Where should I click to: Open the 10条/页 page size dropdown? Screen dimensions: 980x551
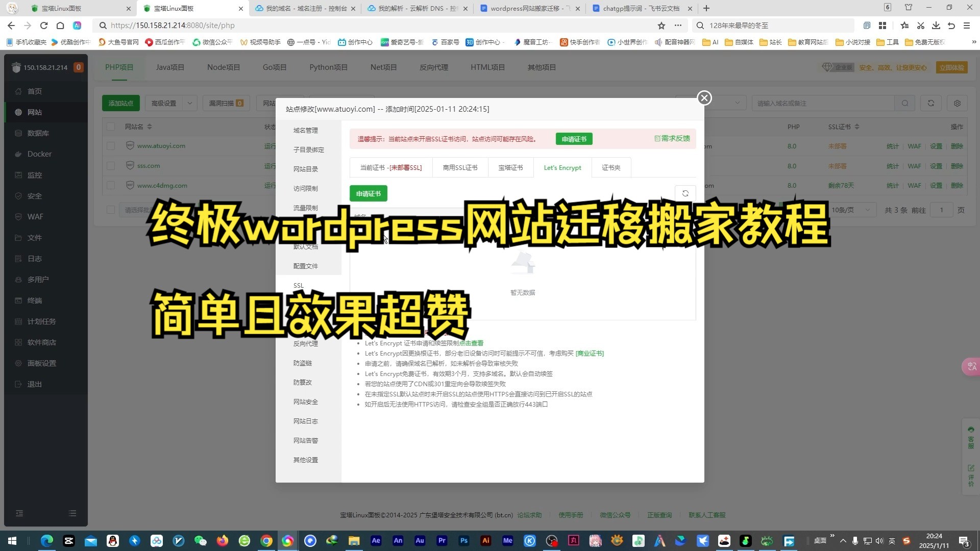coord(850,210)
